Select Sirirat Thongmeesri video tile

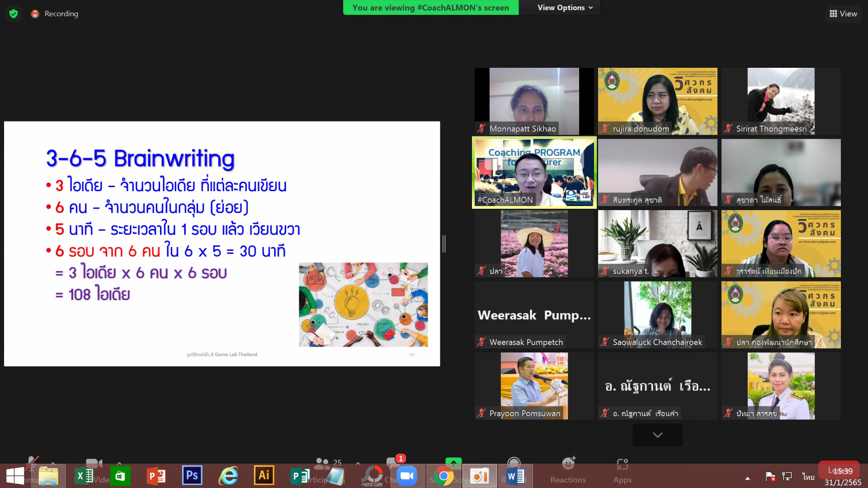781,101
